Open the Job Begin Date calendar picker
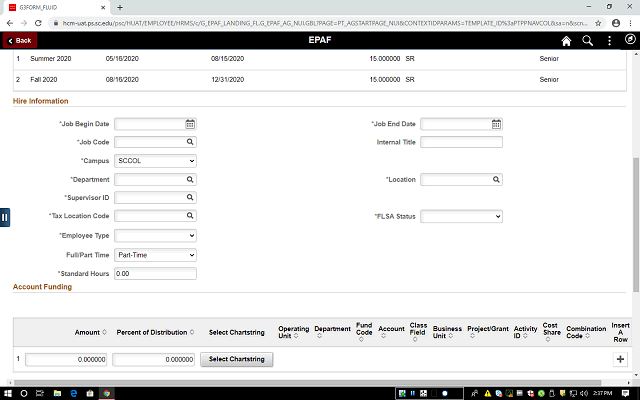Viewport: 640px width, 400px height. coord(190,124)
